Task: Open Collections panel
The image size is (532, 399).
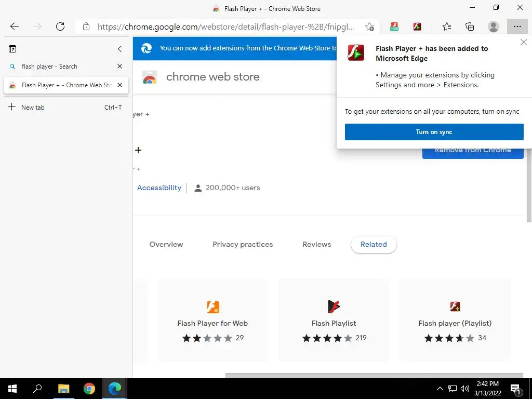Action: [470, 26]
